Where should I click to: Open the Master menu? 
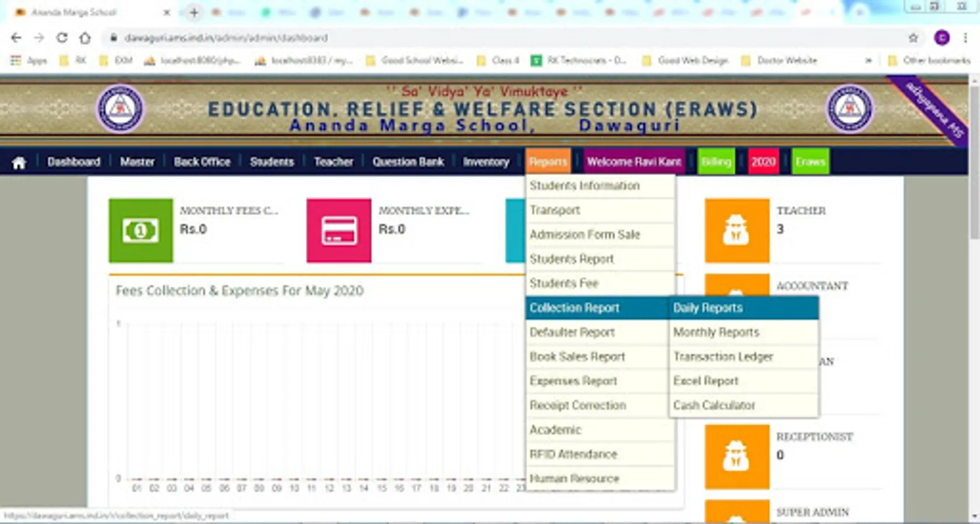(x=137, y=162)
